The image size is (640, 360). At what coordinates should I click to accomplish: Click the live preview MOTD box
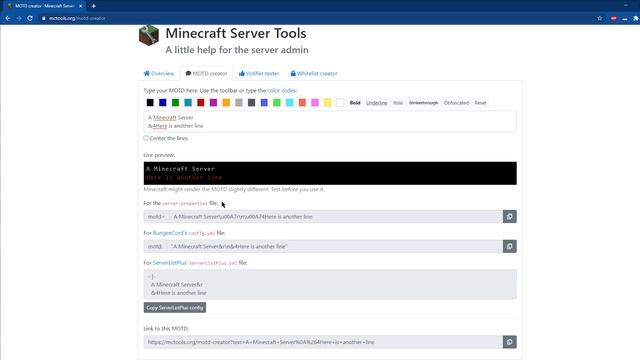(330, 173)
